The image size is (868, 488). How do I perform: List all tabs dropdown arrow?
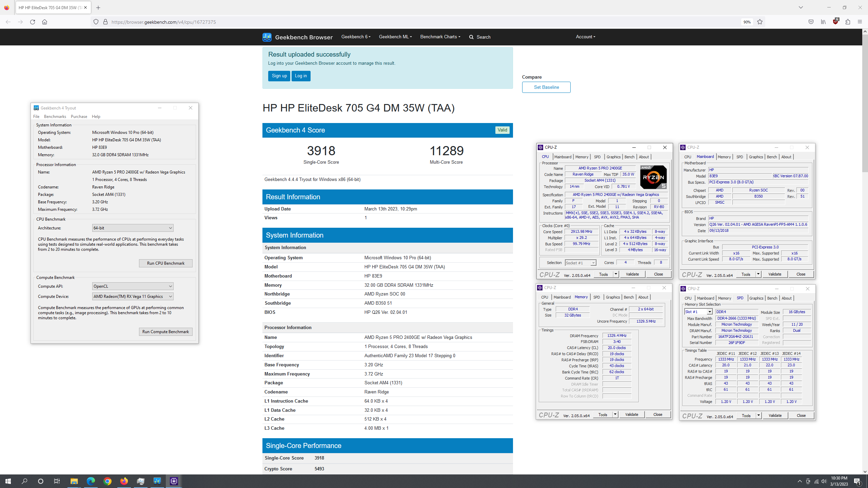[801, 7]
